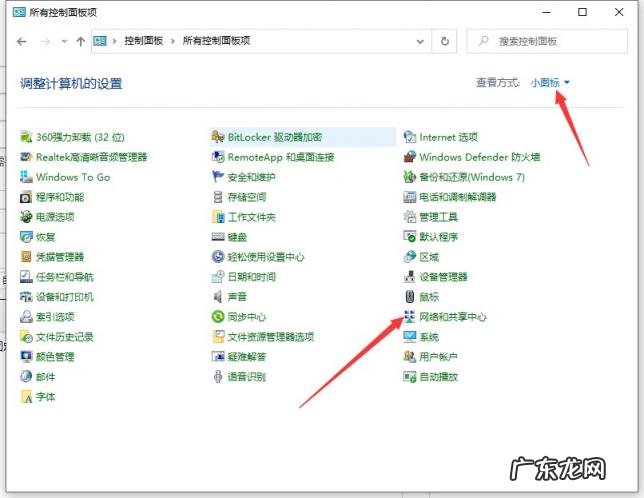Open the 设备管理器 icon
This screenshot has height=498, width=644.
[409, 277]
